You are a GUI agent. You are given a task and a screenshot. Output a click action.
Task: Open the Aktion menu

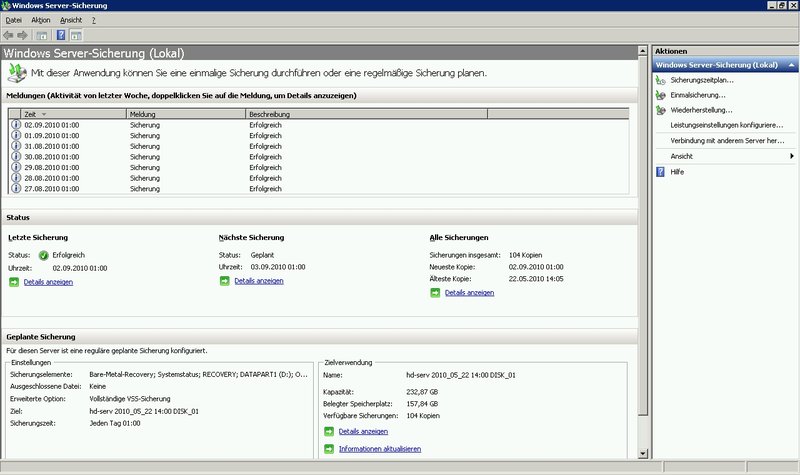[x=41, y=20]
